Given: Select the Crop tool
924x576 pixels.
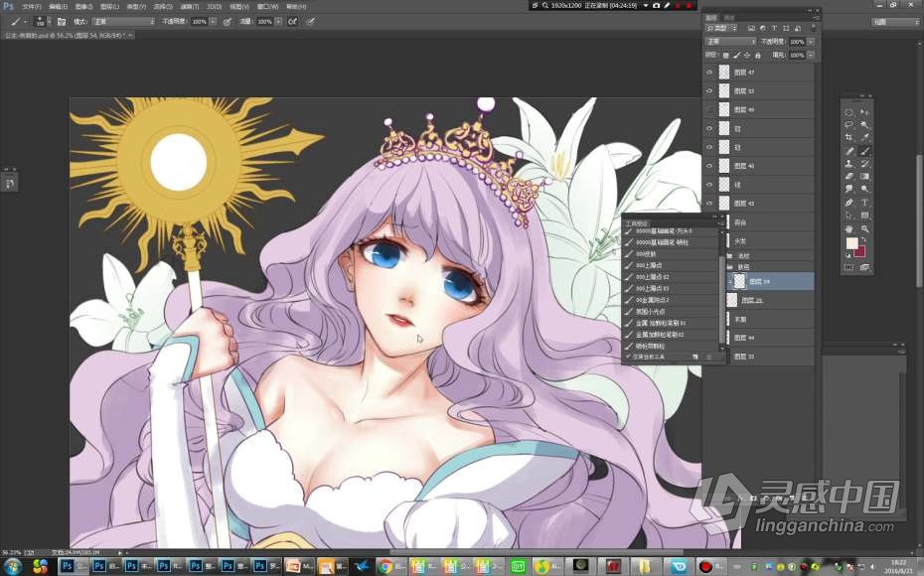Looking at the screenshot, I should click(x=849, y=137).
